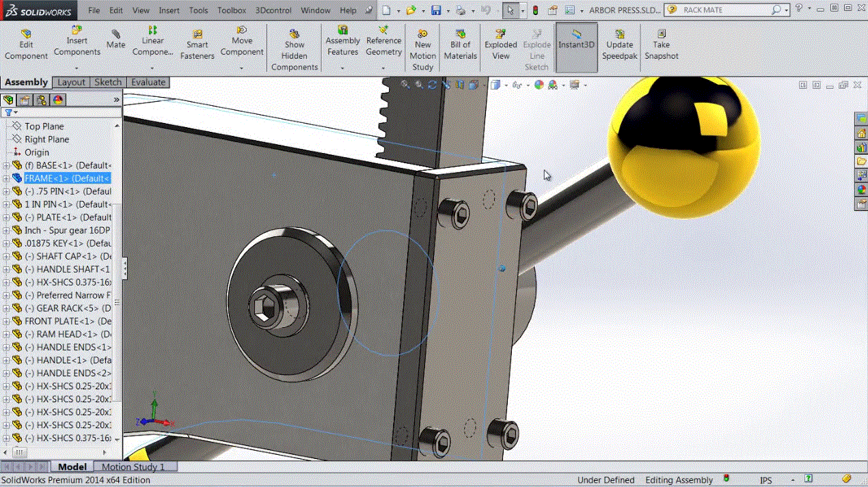Viewport: 868px width, 487px height.
Task: Open the Insert menu
Action: pyautogui.click(x=169, y=10)
